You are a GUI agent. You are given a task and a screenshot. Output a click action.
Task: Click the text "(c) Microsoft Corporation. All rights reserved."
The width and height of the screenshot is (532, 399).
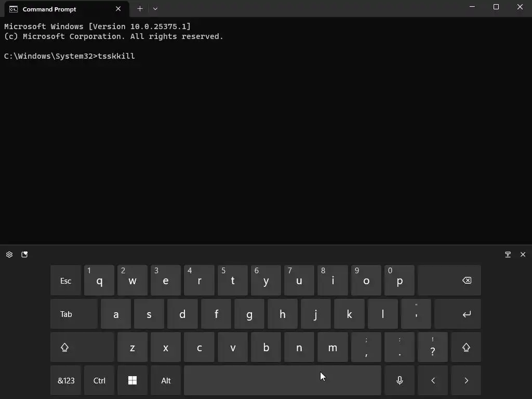pos(114,36)
